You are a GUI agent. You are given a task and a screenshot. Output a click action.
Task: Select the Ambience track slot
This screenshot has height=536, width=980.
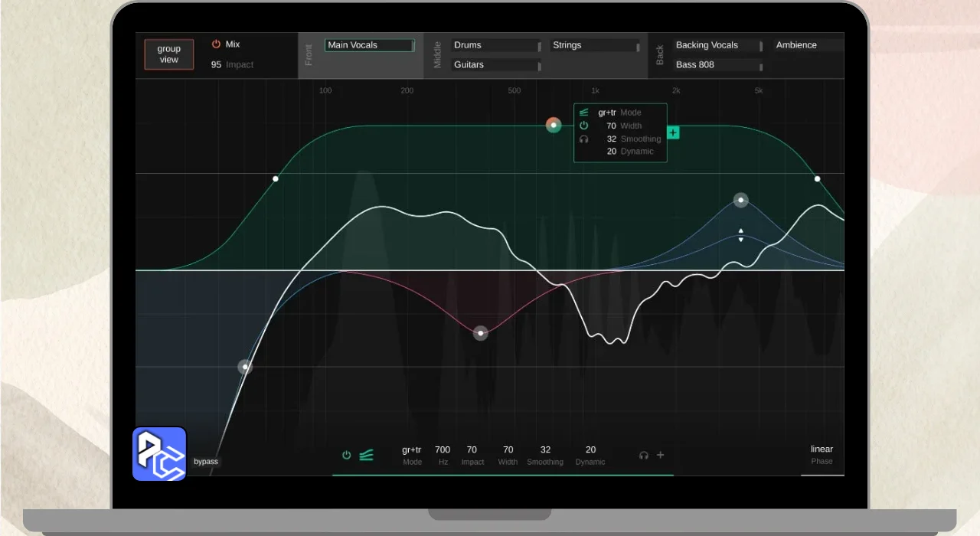tap(808, 45)
